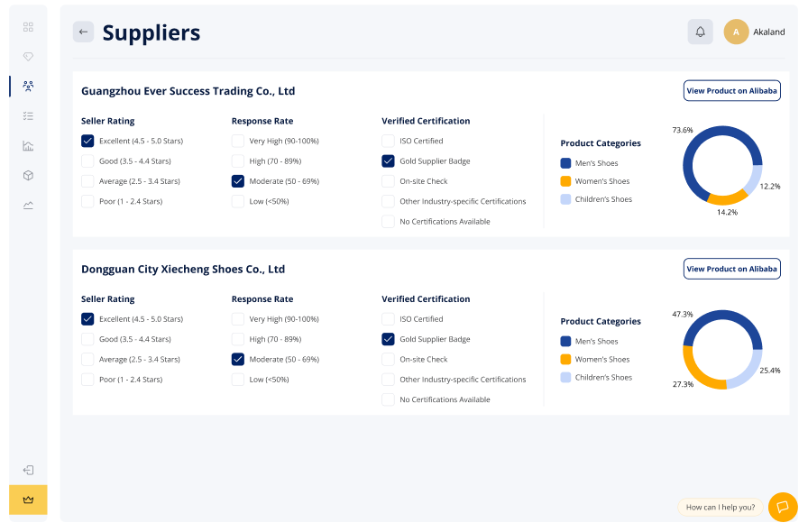Click the 3D box icon in sidebar
This screenshot has height=532, width=808.
[28, 176]
